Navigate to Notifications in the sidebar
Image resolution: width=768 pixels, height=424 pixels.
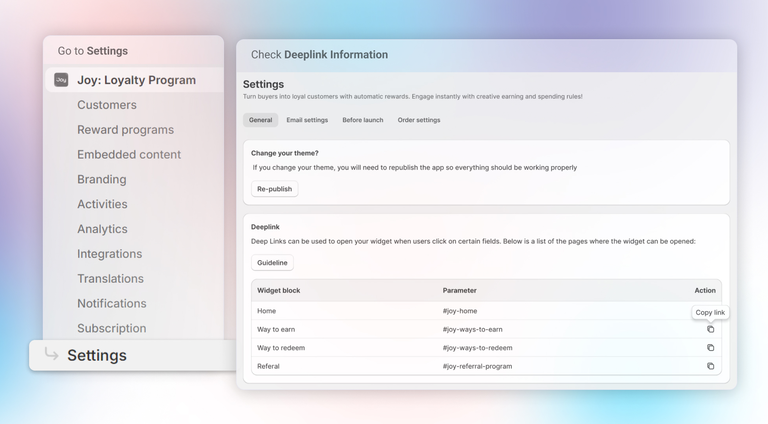coord(112,304)
